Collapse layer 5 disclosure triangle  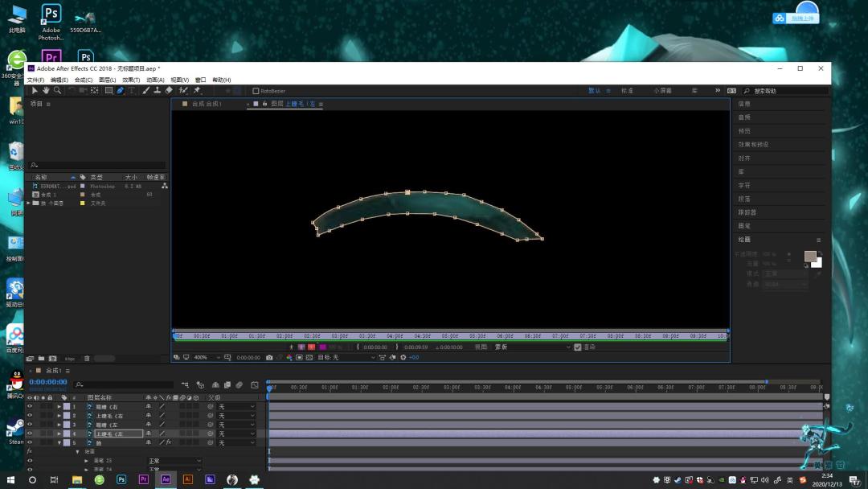tap(59, 442)
